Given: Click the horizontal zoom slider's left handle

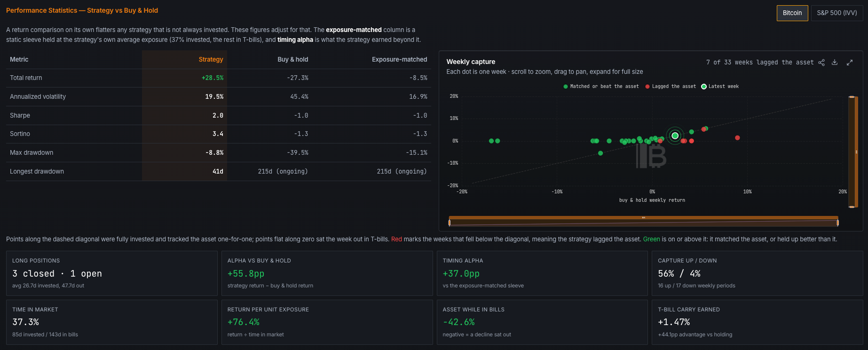Looking at the screenshot, I should click(x=450, y=223).
